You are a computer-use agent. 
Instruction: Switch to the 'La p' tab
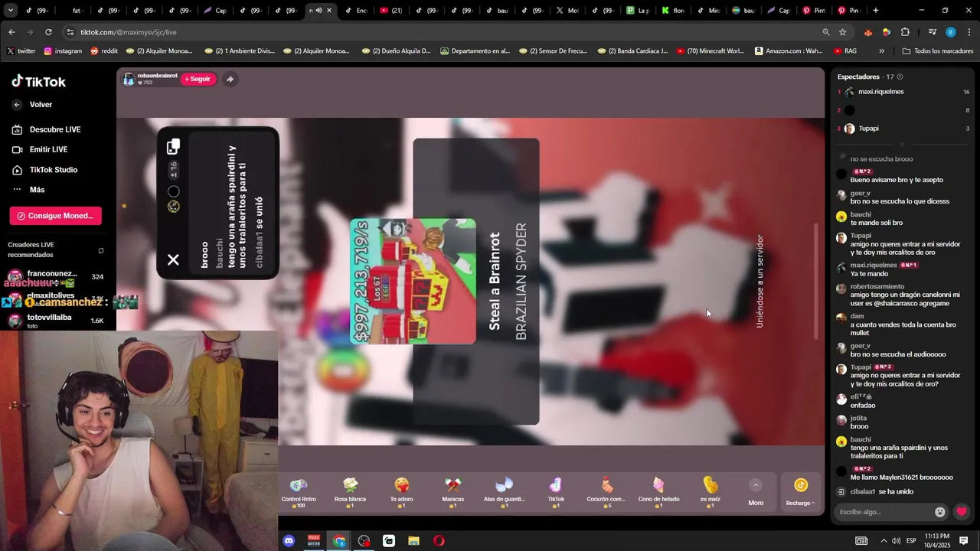(639, 11)
